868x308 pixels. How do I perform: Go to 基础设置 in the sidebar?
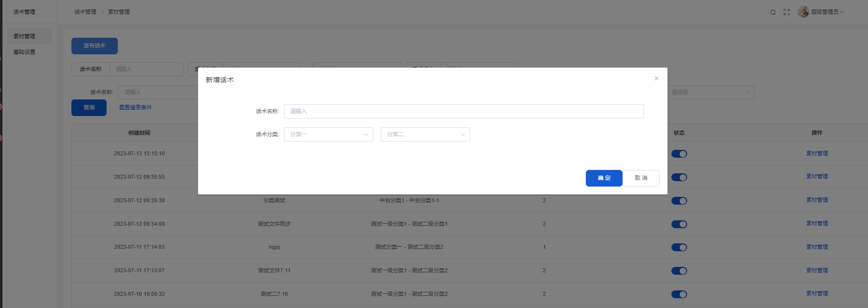(24, 52)
